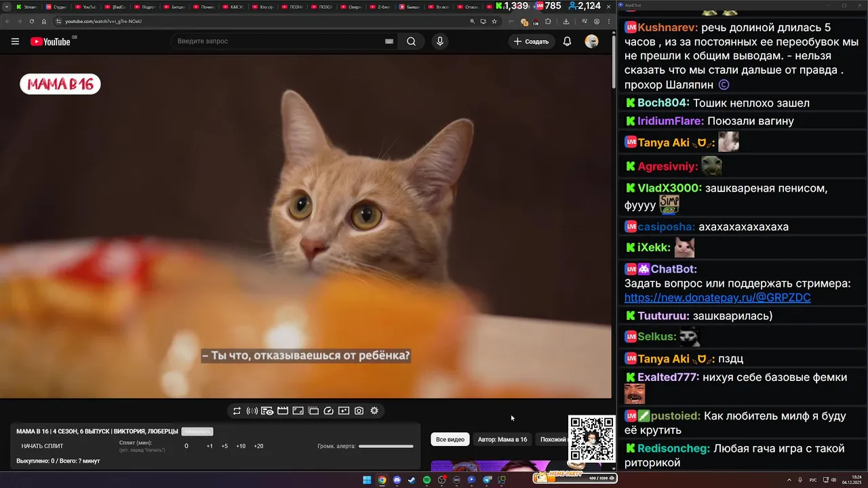Go back with the browser back arrow
This screenshot has height=488, width=868.
click(x=7, y=22)
